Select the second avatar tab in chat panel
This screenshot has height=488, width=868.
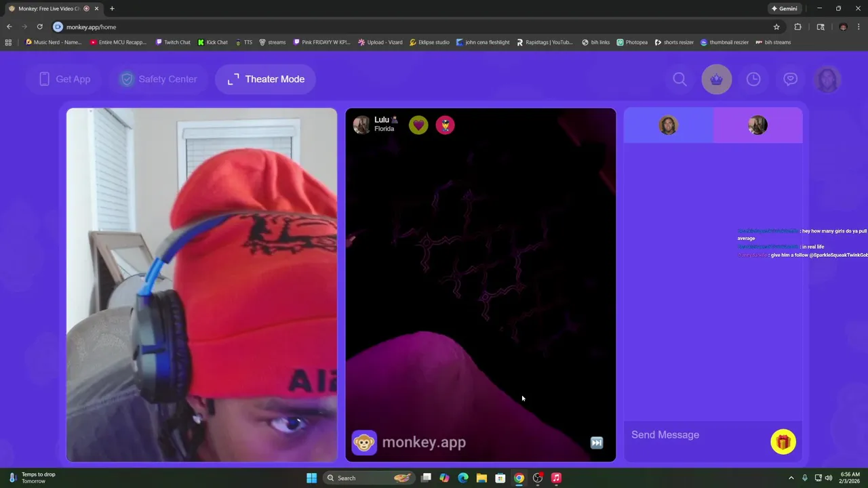click(757, 125)
